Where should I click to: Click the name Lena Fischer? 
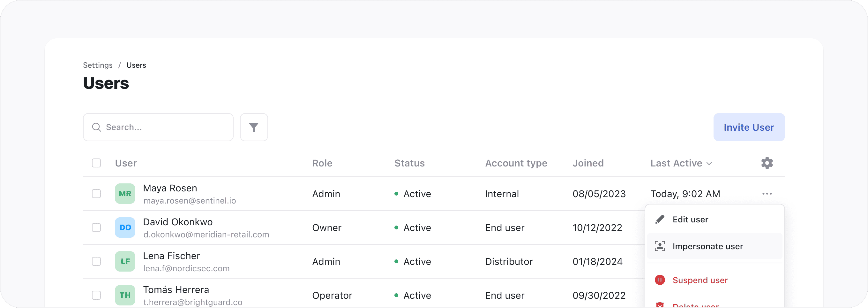coord(171,256)
